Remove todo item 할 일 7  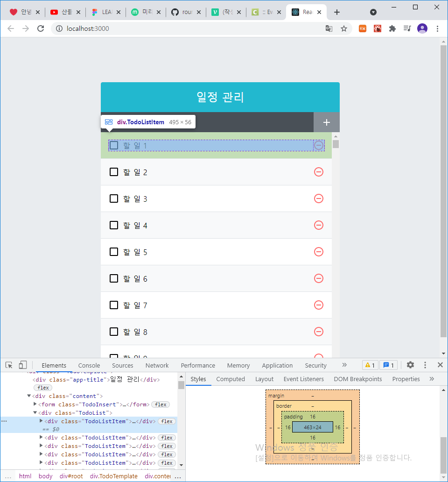(319, 305)
